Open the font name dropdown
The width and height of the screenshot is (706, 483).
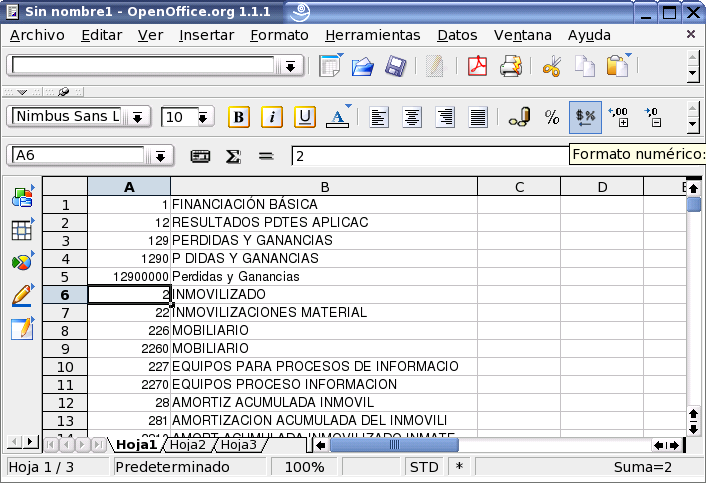point(137,117)
